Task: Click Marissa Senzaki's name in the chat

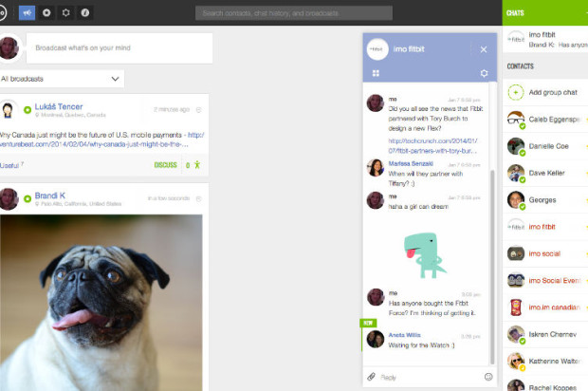Action: pos(411,163)
